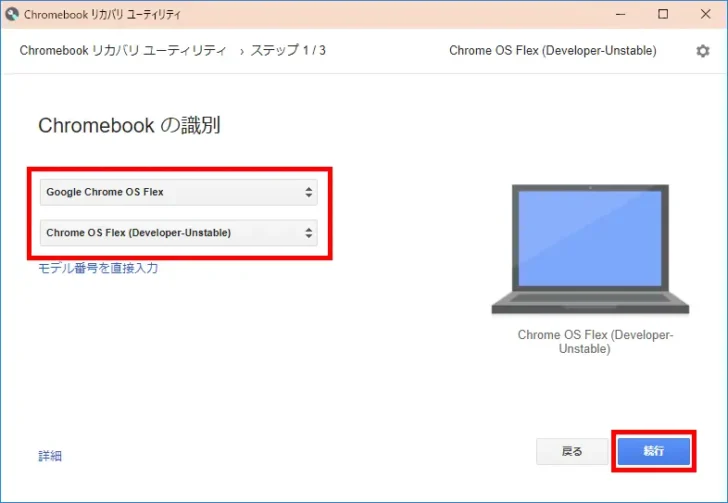This screenshot has height=503, width=728.
Task: Click the Chromebook Recovery Utility title bar icon
Action: coord(12,14)
